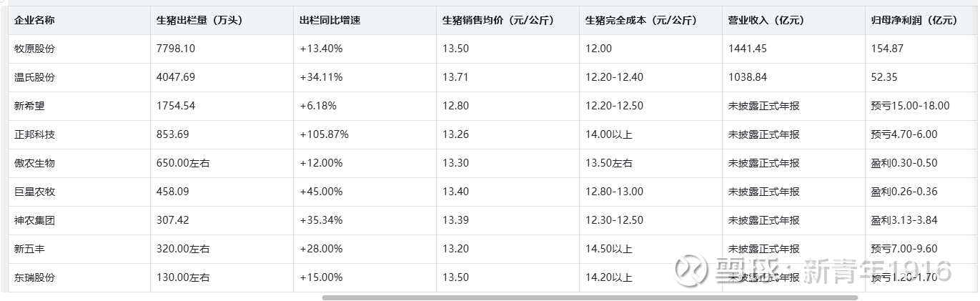Click the 新五丰 company name cell
Viewport: 980px width, 301px height.
point(30,249)
